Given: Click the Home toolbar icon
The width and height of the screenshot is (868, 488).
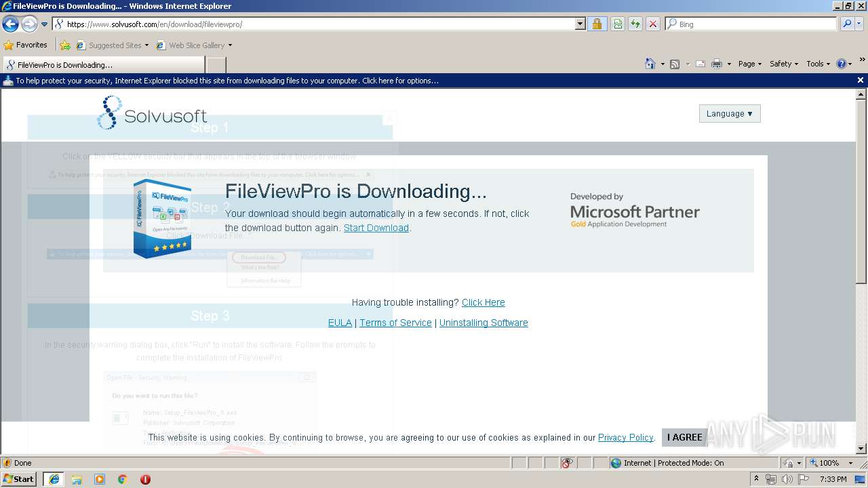Looking at the screenshot, I should (x=650, y=64).
